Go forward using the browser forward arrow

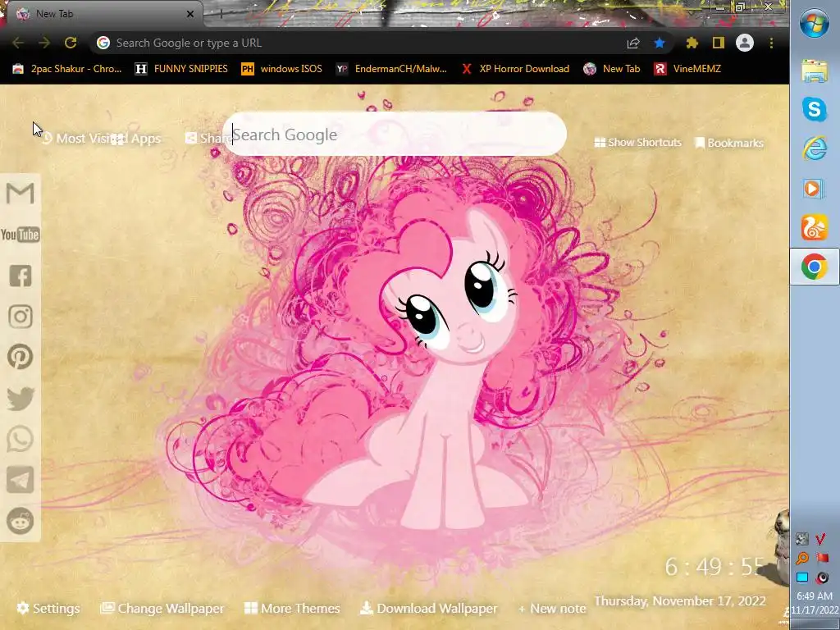[x=44, y=43]
